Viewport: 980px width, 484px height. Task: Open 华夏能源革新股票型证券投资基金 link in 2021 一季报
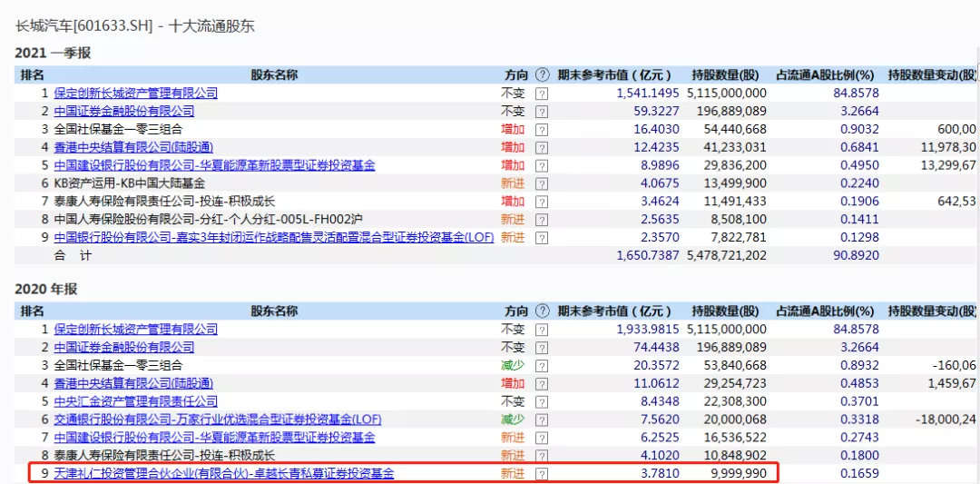point(214,165)
